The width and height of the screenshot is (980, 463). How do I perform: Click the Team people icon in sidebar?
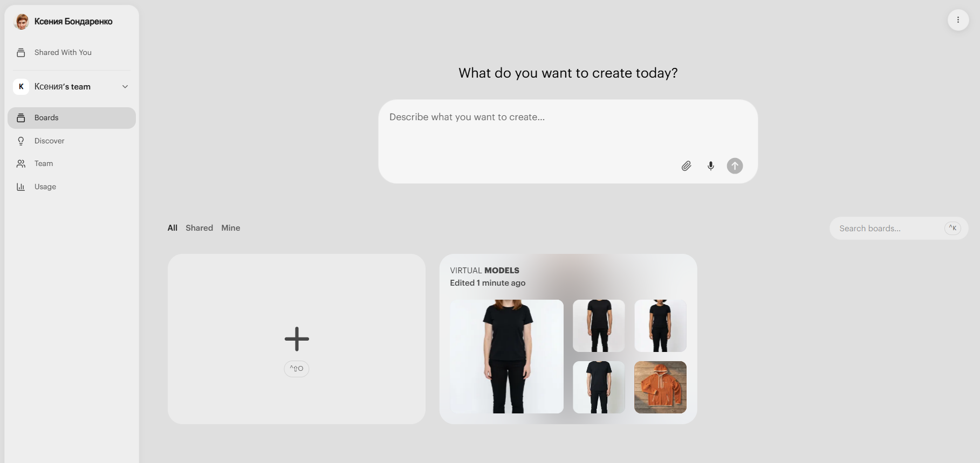tap(21, 163)
